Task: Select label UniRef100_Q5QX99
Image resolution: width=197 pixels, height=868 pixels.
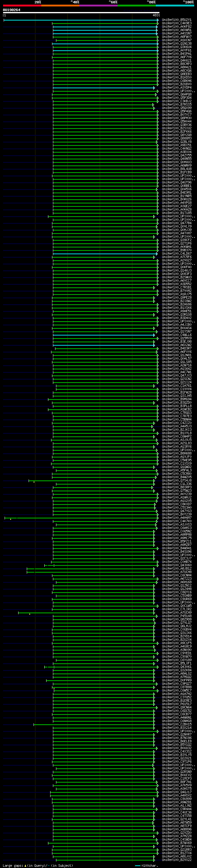Action: click(x=176, y=108)
